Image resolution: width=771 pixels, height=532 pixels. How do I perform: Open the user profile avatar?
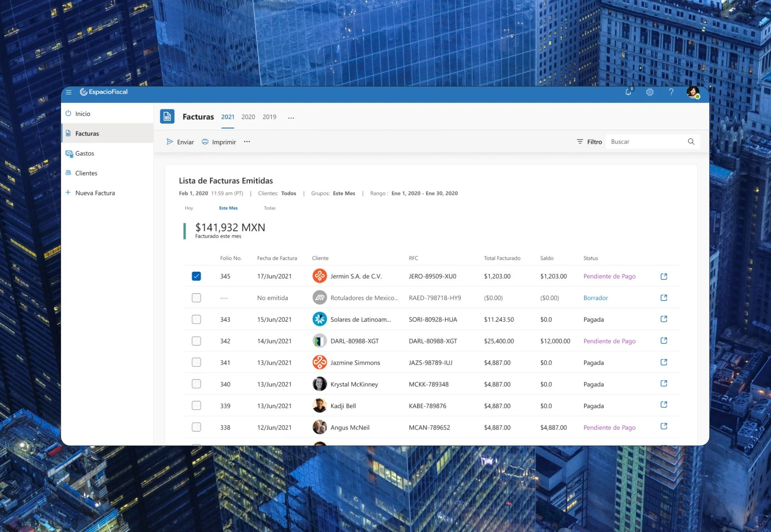tap(693, 92)
